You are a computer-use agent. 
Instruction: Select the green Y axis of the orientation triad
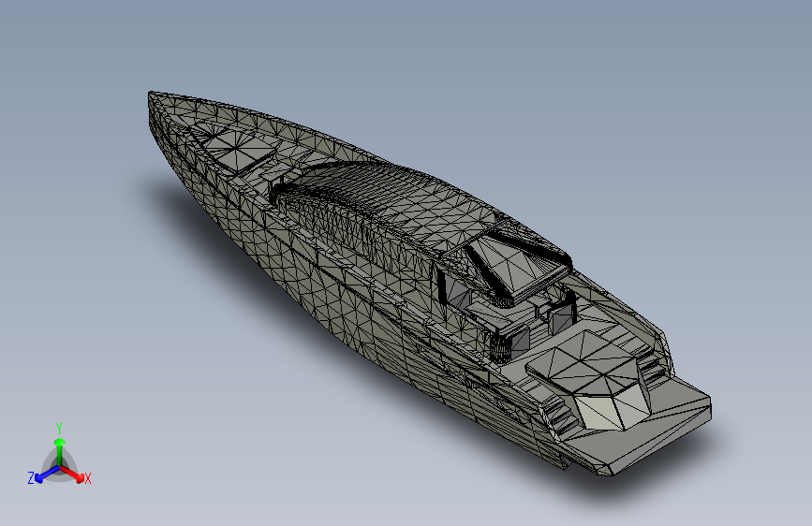59,451
